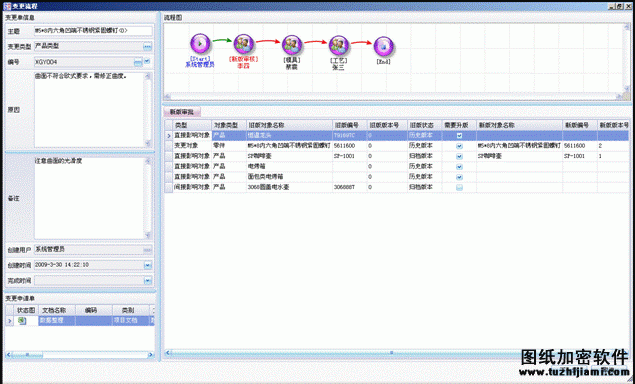635x384 pixels.
Task: Click the browse button beside 编号 field
Action: [138, 62]
